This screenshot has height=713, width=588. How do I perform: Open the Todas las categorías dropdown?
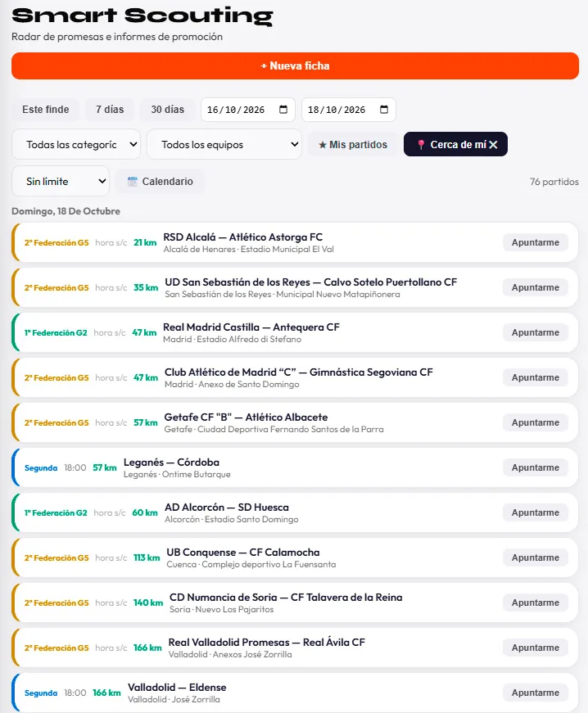(76, 145)
